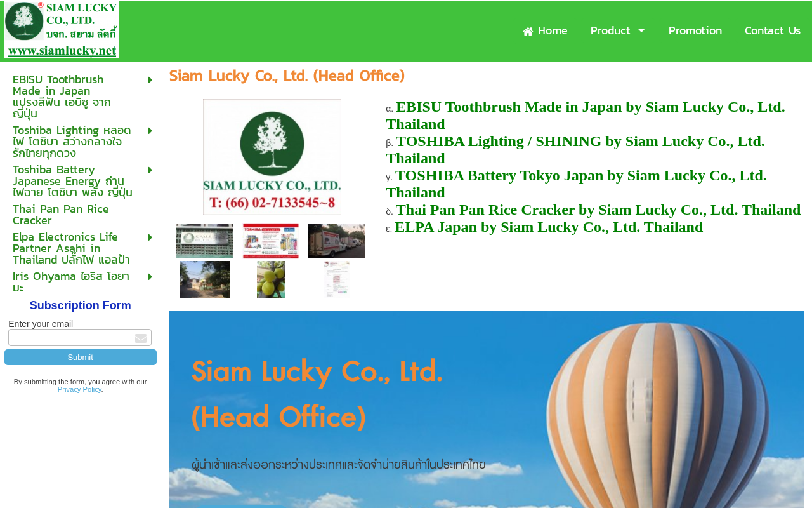Select the tree-lined yard thumbnail
This screenshot has width=812, height=508.
pyautogui.click(x=205, y=279)
